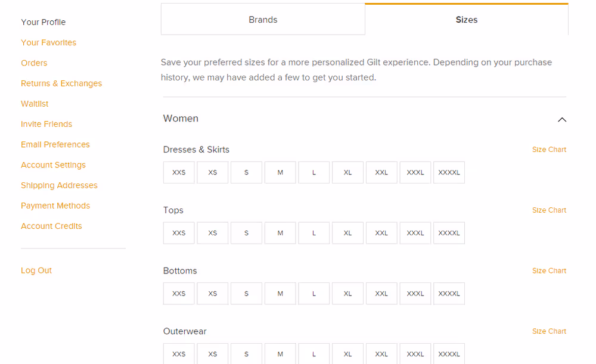This screenshot has width=596, height=364.
Task: Toggle size XL under Tops
Action: click(x=348, y=233)
